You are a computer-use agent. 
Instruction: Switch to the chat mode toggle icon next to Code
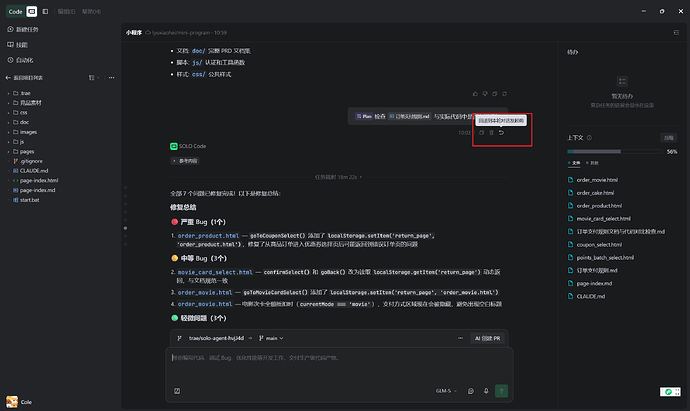point(32,11)
